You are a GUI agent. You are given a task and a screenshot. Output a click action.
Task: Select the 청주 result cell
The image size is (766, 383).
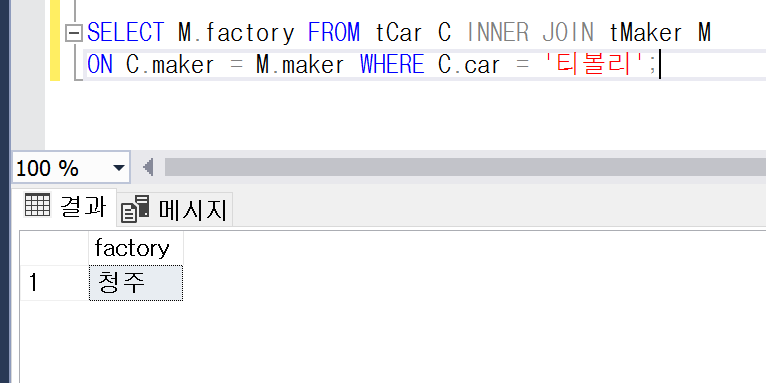point(136,283)
